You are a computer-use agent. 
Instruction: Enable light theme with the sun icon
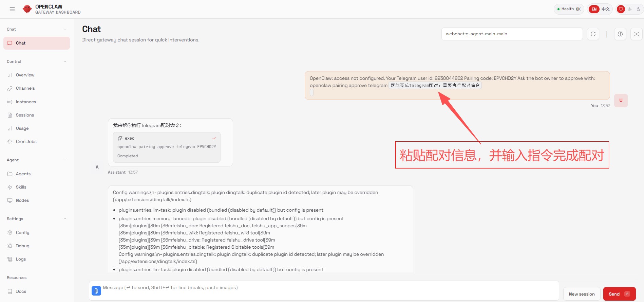pyautogui.click(x=630, y=9)
